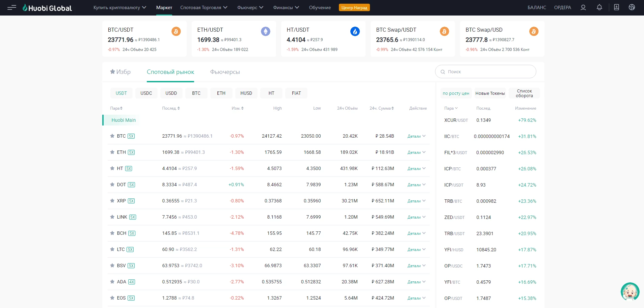Viewport: 644px width, 308px height.
Task: Click Центр Наград button
Action: click(354, 7)
